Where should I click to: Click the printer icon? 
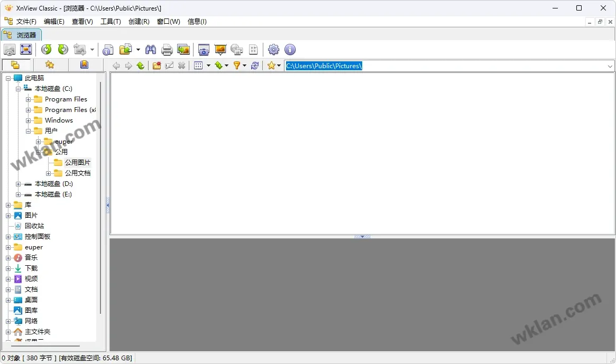(x=167, y=50)
